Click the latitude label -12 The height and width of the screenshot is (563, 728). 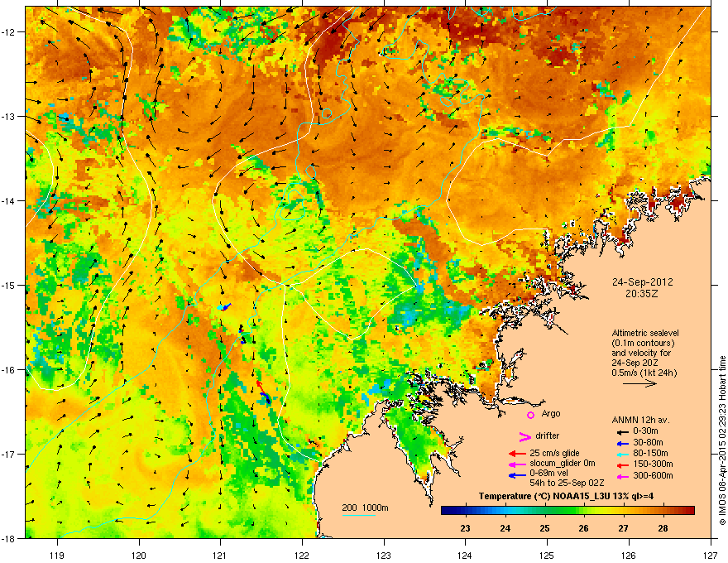(x=9, y=32)
